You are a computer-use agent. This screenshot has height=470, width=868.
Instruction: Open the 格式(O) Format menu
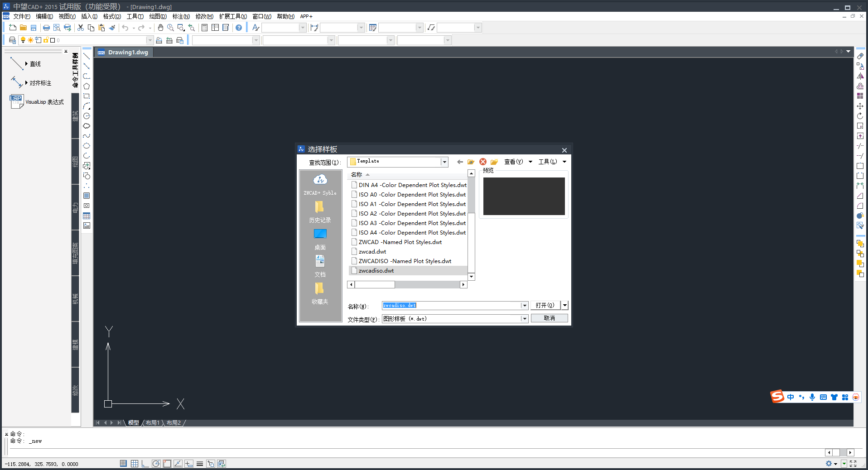(x=112, y=16)
